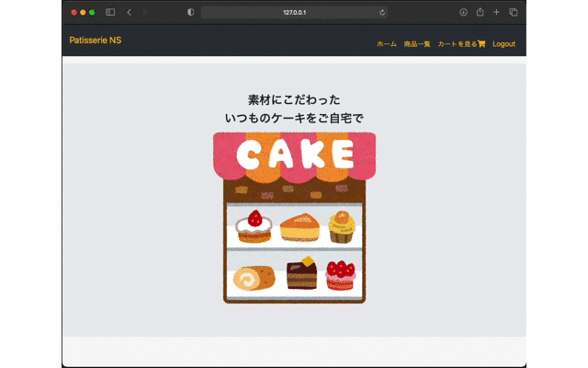This screenshot has width=588, height=368.
Task: Show the tab overview icon
Action: click(514, 12)
